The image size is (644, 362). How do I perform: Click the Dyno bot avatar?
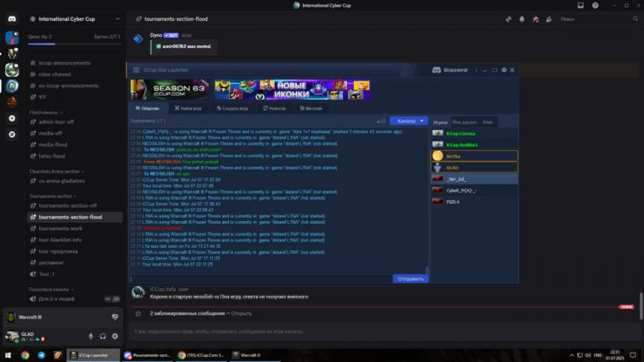tap(138, 39)
